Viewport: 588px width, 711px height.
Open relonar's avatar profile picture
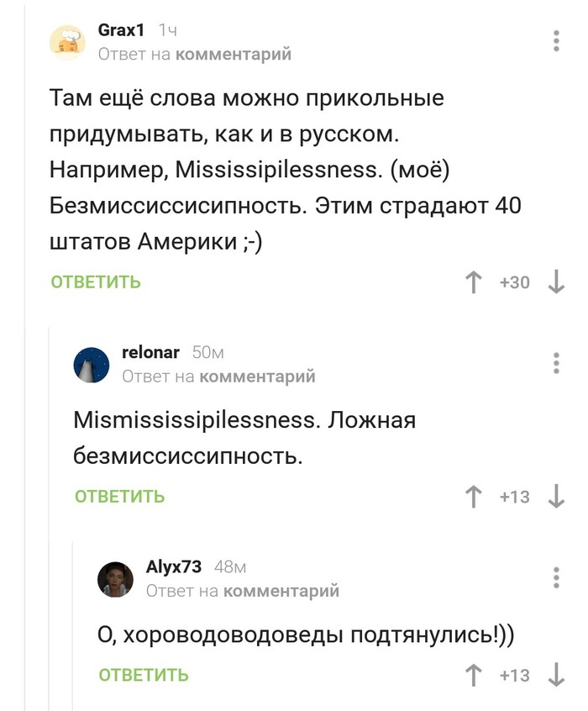92,365
